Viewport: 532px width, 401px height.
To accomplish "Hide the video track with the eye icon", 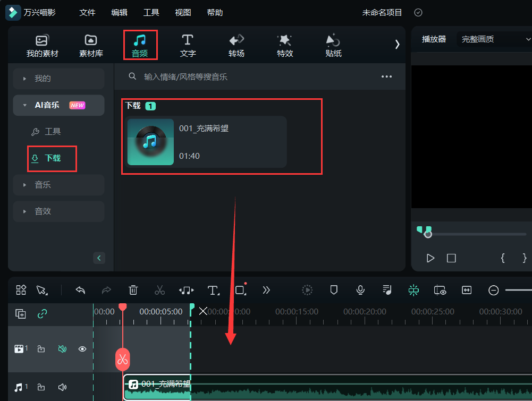I will point(82,349).
